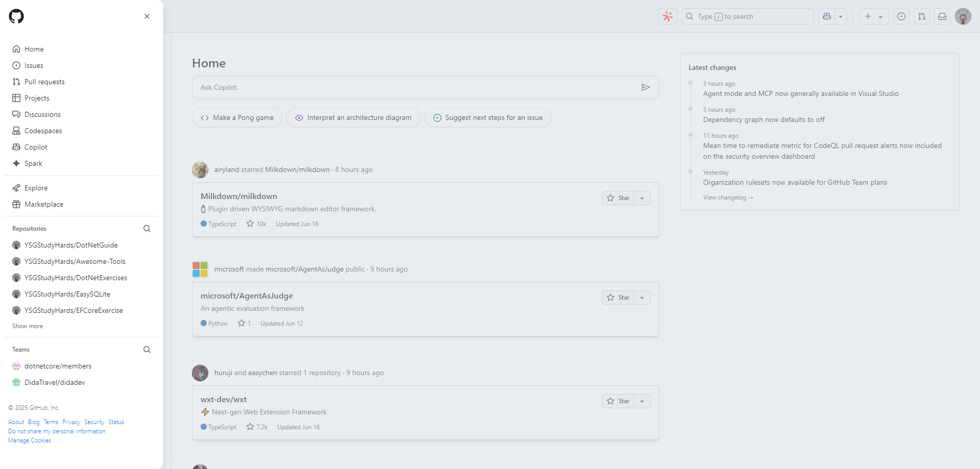This screenshot has width=980, height=469.
Task: Open Organization rulesets changelog entry
Action: [795, 182]
